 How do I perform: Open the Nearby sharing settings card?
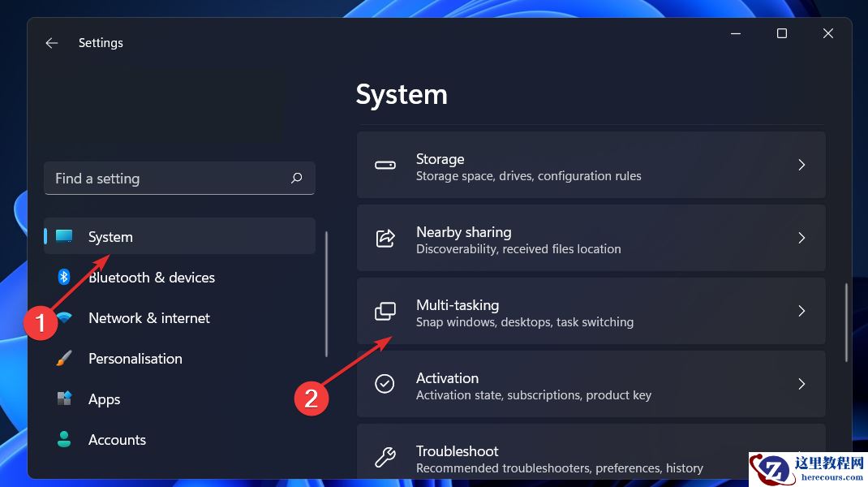coord(591,238)
